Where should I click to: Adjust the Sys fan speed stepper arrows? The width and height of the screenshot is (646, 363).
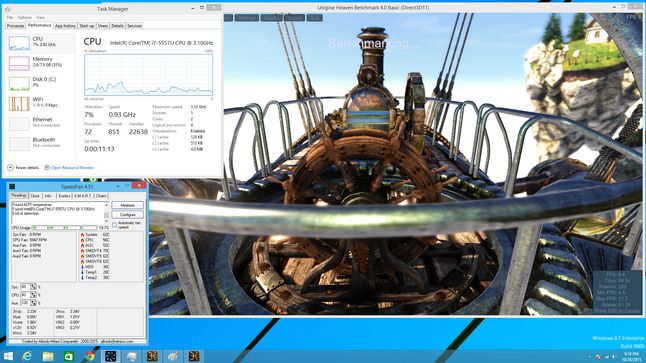tap(34, 287)
